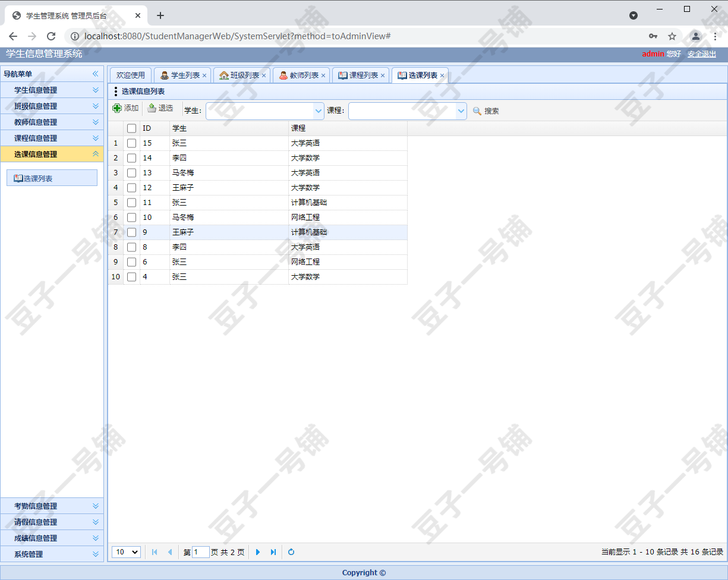Open the Chrome profile avatar icon

(x=695, y=36)
